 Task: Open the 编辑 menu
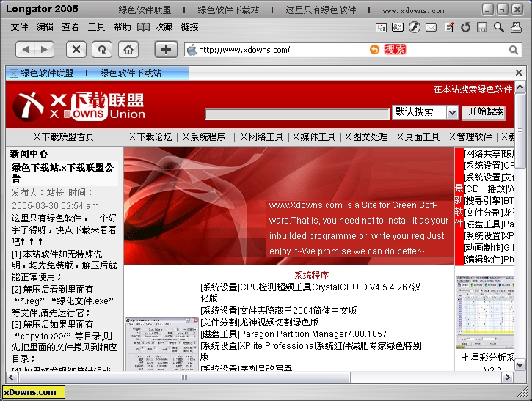(45, 27)
